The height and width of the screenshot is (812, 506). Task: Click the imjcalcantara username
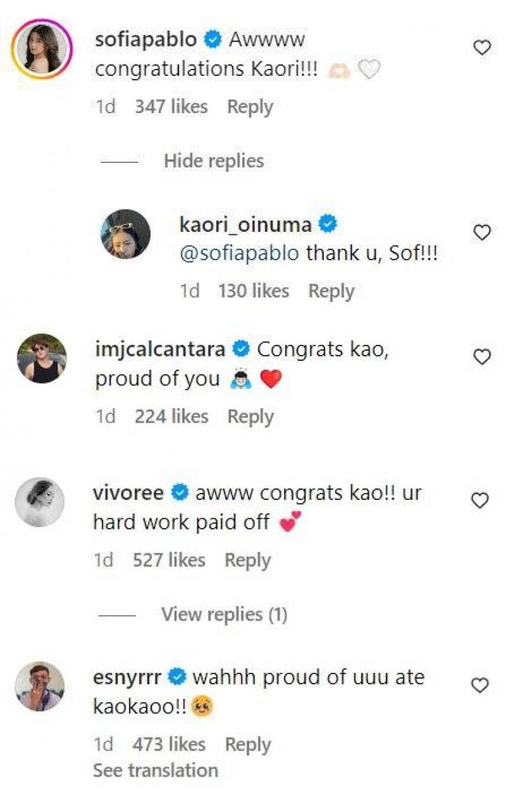(160, 349)
